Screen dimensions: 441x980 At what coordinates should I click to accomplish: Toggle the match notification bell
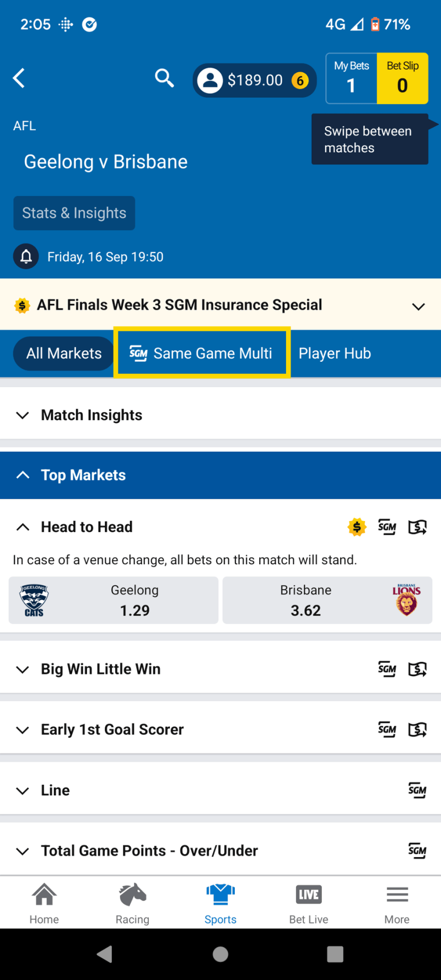click(x=26, y=256)
